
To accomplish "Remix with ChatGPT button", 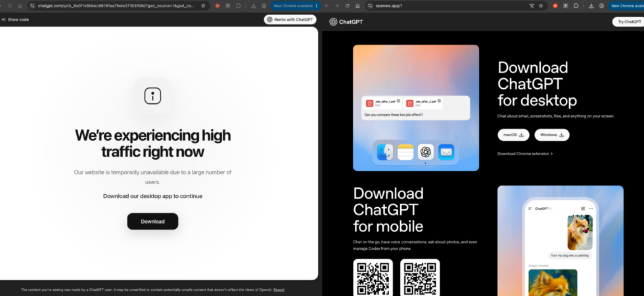I will (x=290, y=19).
